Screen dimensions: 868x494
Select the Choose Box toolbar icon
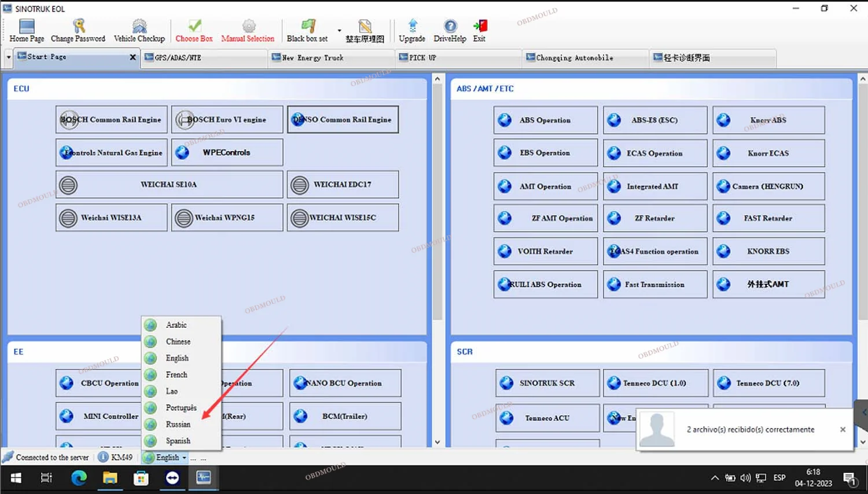pos(194,27)
